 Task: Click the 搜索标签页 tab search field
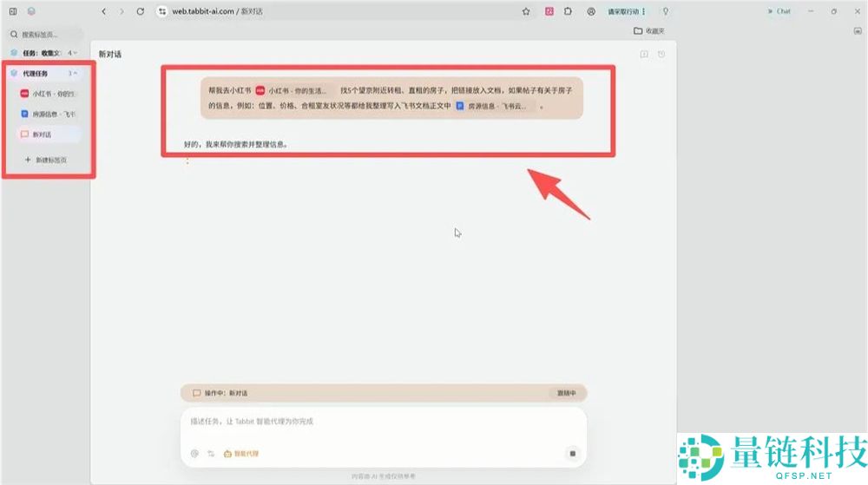pyautogui.click(x=45, y=35)
